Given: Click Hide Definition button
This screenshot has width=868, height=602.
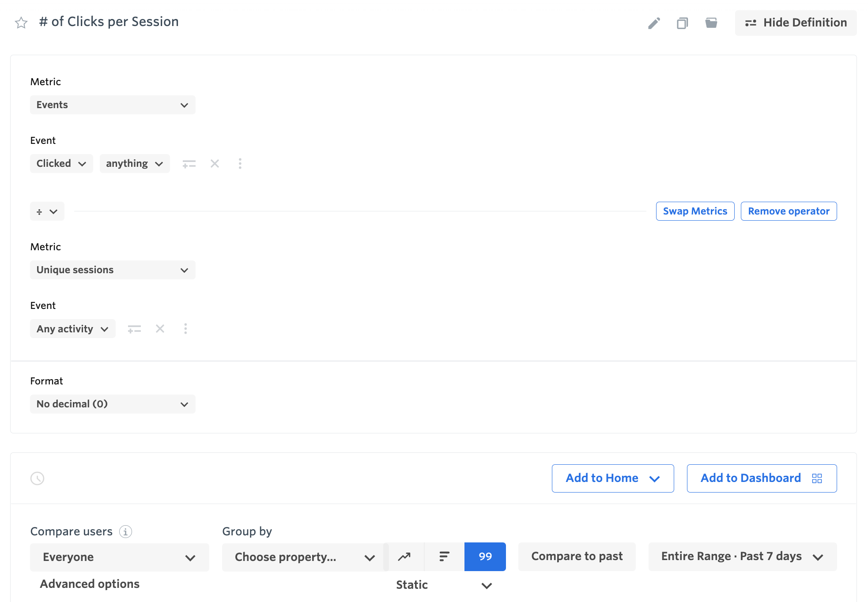Looking at the screenshot, I should point(796,23).
